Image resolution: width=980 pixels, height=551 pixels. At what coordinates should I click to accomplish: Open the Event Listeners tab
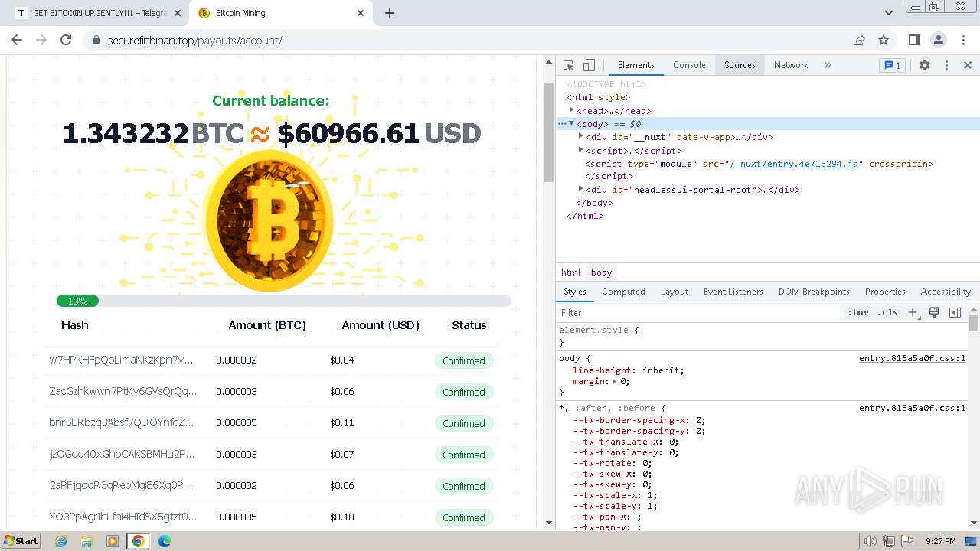click(x=733, y=292)
